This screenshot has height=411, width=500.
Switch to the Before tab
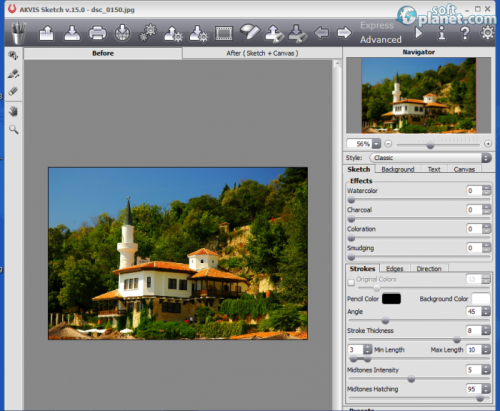pos(103,53)
